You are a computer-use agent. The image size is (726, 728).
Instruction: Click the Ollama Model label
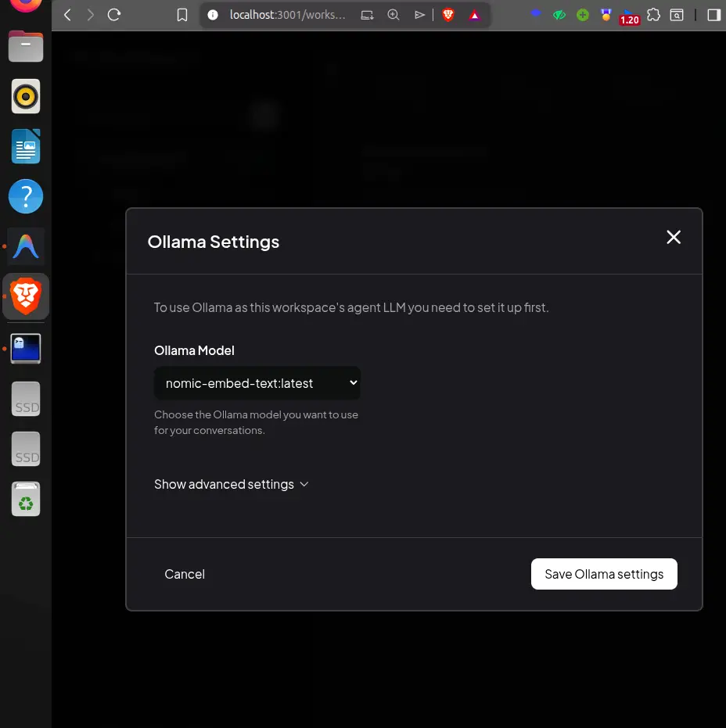tap(194, 350)
